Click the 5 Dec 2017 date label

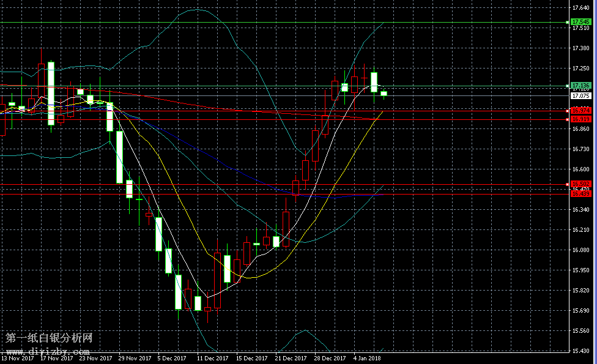click(x=172, y=358)
